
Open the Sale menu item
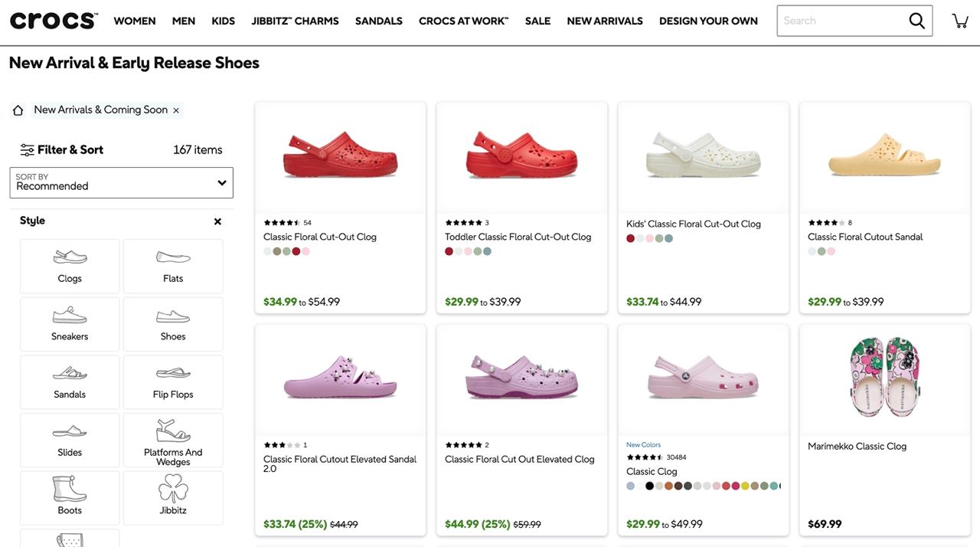point(537,21)
